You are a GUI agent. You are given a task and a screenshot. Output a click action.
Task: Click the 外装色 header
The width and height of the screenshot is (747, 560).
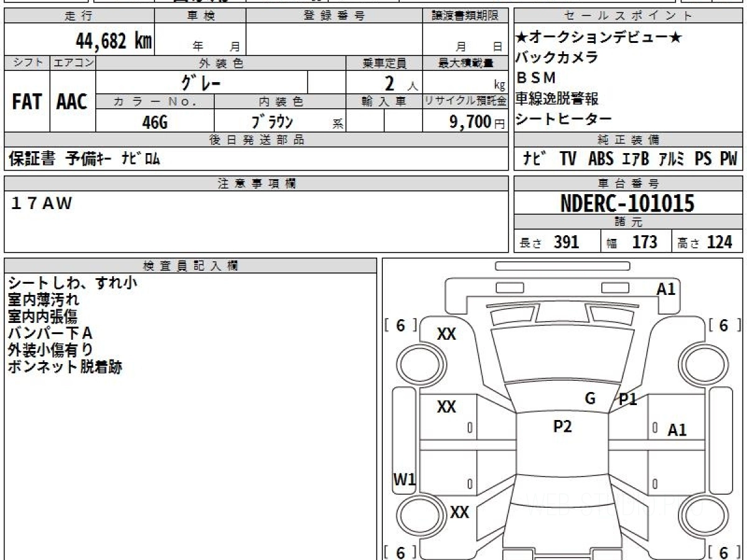[x=221, y=63]
